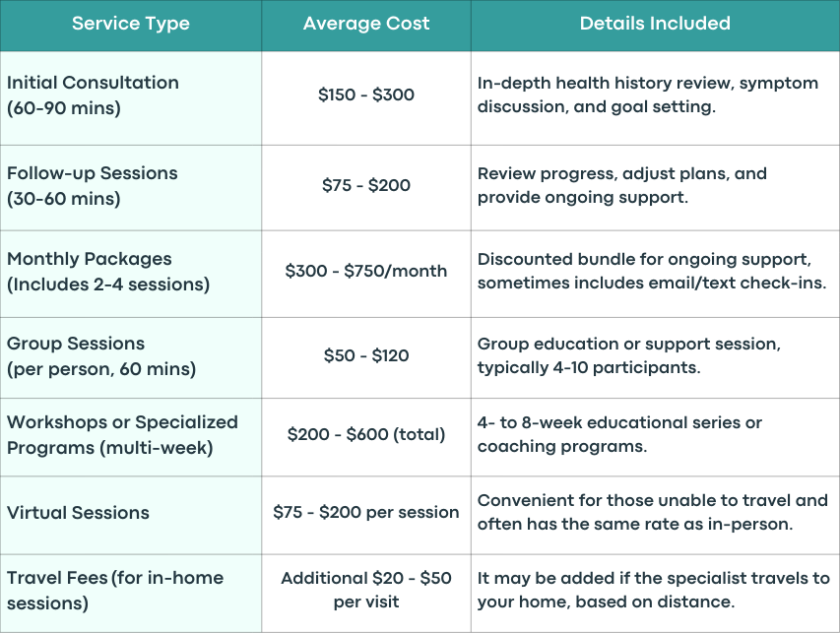Click the $75 - $200 per session cost
The width and height of the screenshot is (840, 633).
pyautogui.click(x=366, y=513)
